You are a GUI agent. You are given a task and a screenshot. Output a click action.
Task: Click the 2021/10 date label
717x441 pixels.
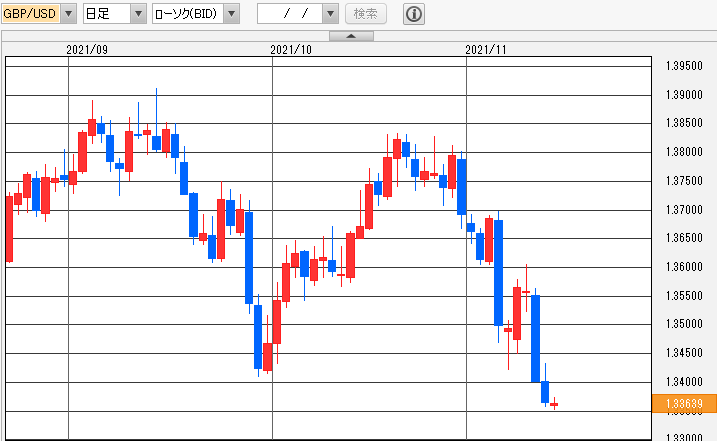pyautogui.click(x=291, y=50)
